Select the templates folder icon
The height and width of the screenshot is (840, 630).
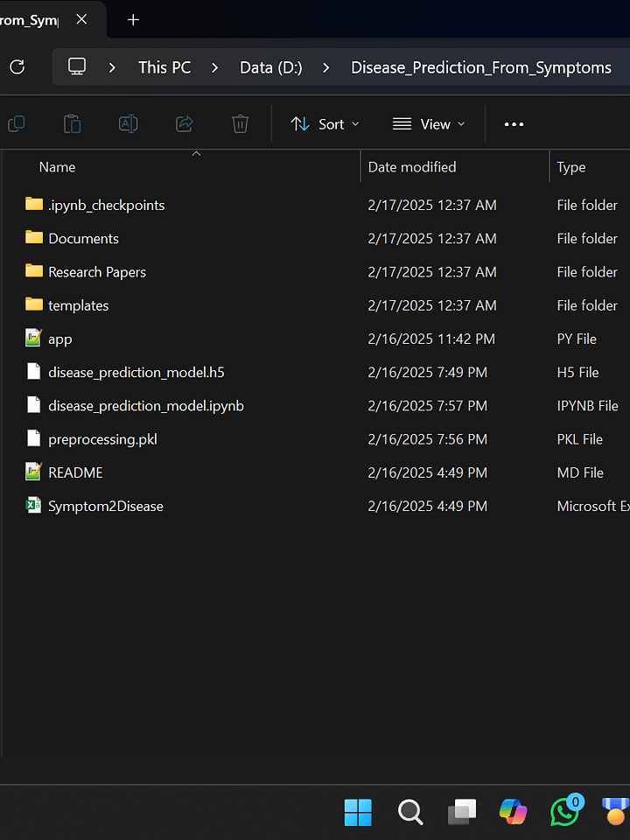34,304
